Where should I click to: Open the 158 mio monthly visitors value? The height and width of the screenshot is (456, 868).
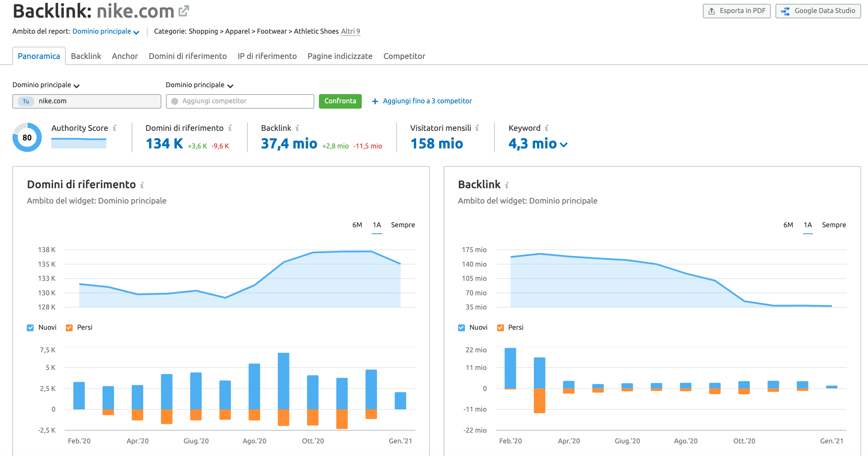[x=436, y=144]
